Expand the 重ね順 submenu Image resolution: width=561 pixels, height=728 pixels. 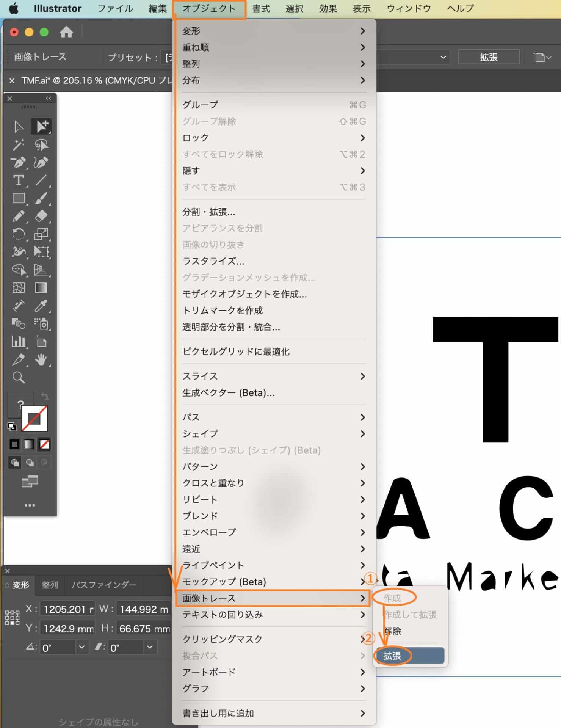pyautogui.click(x=274, y=47)
